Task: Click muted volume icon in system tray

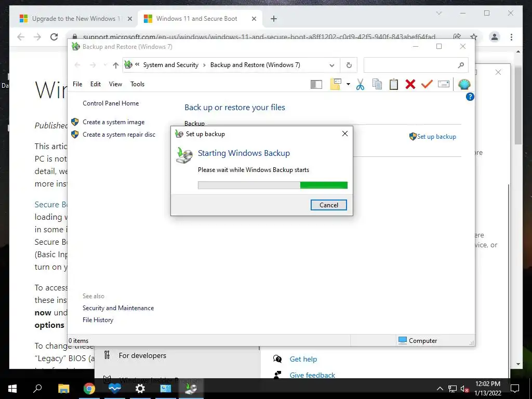Action: (464, 389)
